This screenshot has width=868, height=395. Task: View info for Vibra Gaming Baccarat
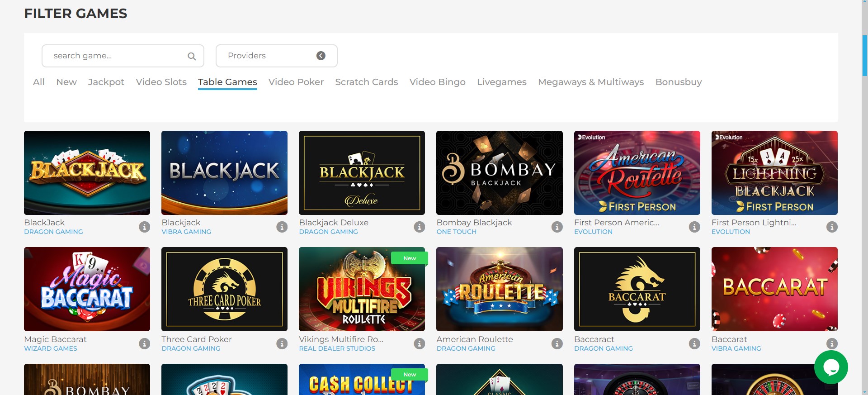(832, 343)
